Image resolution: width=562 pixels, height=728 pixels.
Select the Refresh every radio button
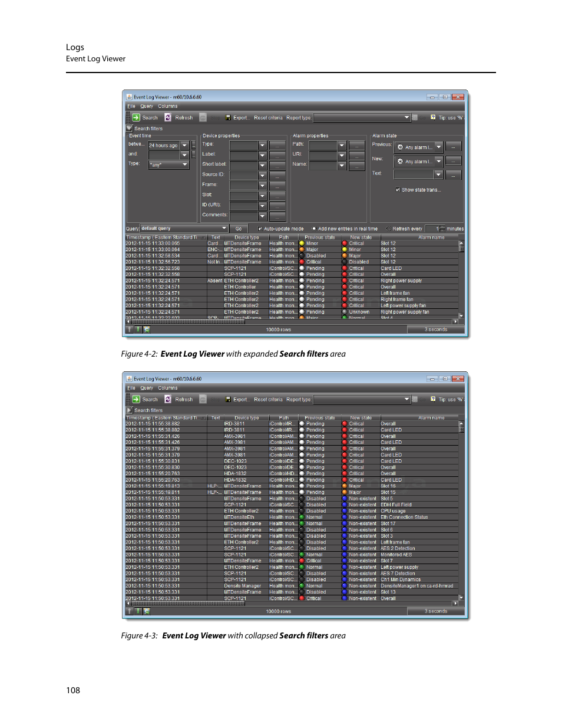tap(388, 229)
